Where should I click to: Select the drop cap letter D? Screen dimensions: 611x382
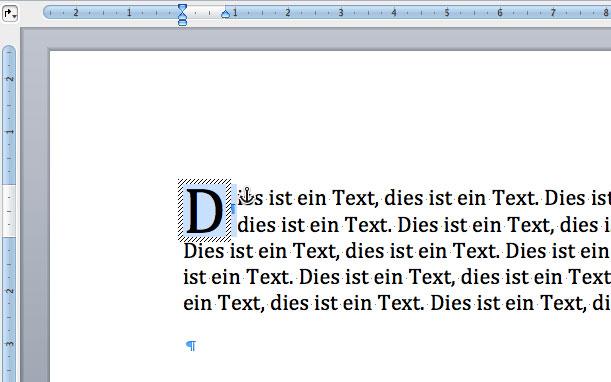(x=205, y=211)
